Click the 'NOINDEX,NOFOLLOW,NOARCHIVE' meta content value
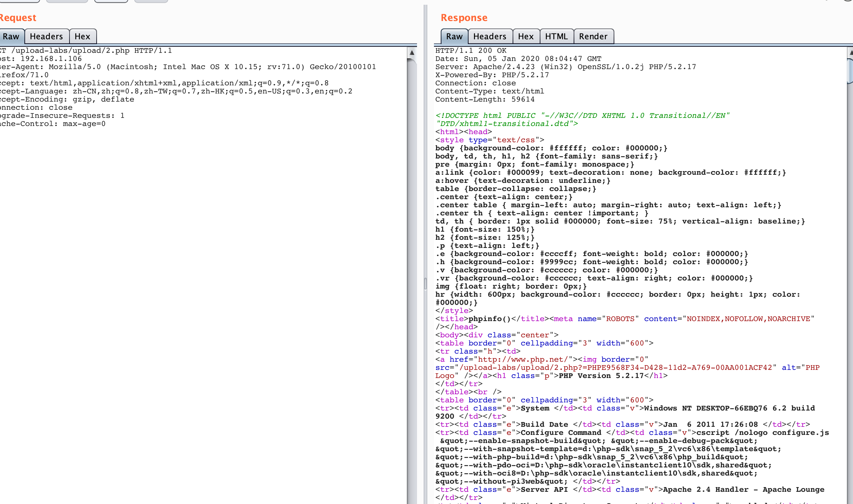 pos(749,319)
